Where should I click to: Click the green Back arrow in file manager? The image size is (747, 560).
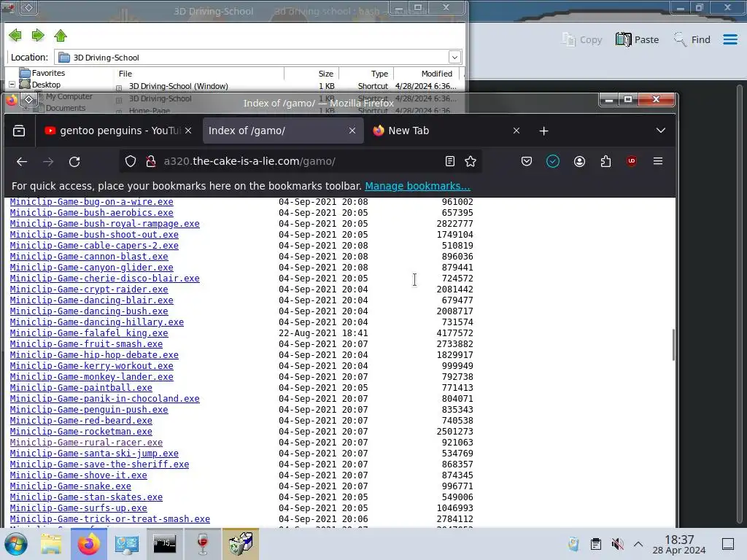pos(15,35)
